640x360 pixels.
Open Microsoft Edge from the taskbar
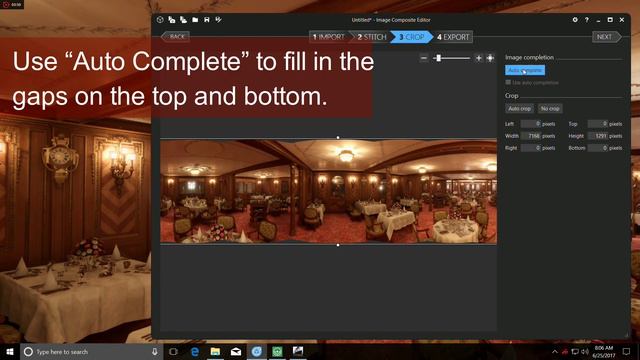click(195, 351)
